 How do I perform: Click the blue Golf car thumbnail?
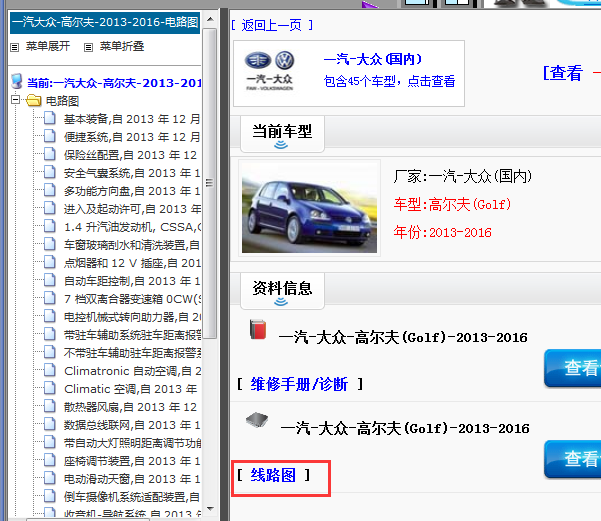pos(309,208)
